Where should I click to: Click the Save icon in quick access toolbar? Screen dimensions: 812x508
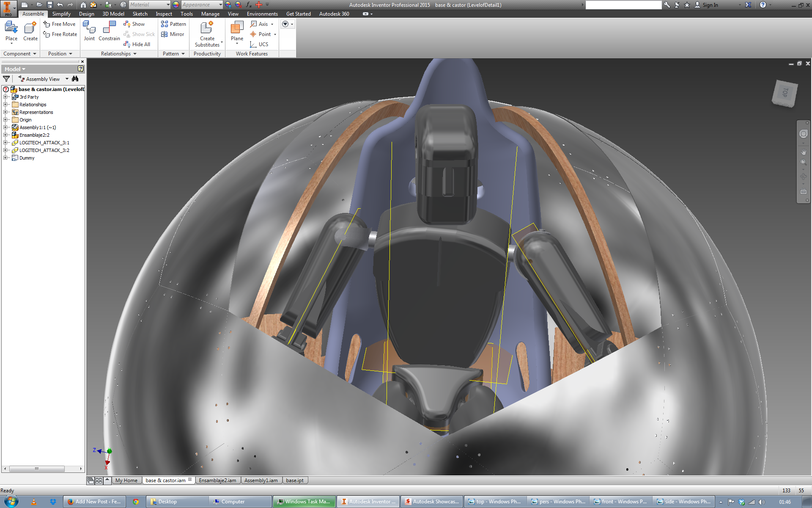[x=49, y=5]
